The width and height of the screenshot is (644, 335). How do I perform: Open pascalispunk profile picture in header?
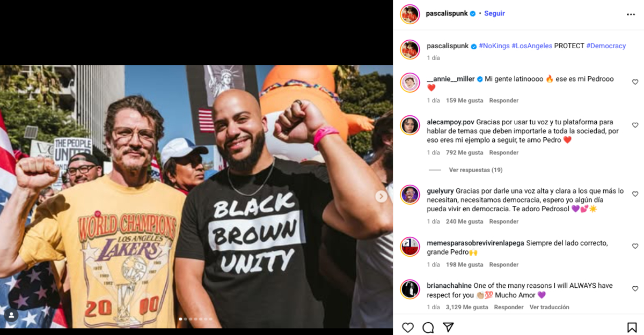[x=410, y=14]
